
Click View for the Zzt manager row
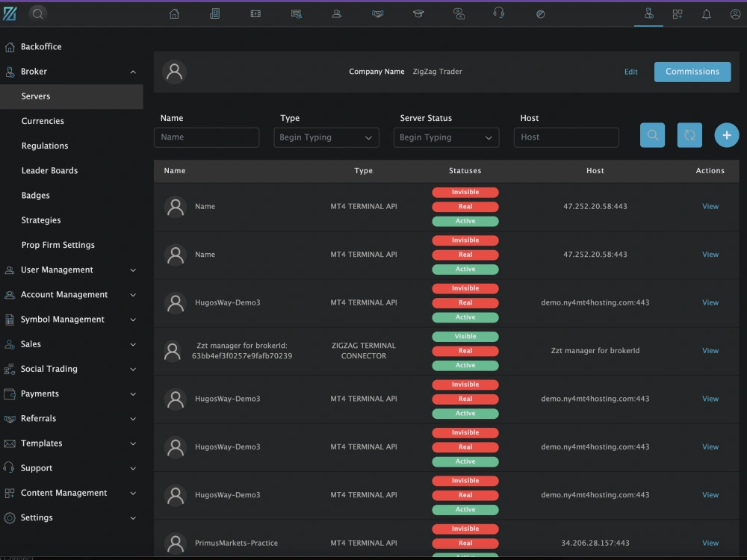[x=710, y=351]
